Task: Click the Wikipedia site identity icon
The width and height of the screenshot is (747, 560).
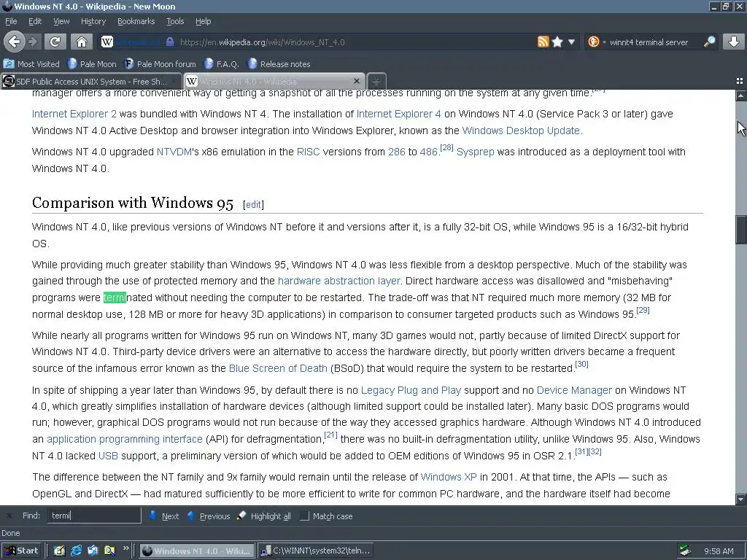Action: point(107,42)
